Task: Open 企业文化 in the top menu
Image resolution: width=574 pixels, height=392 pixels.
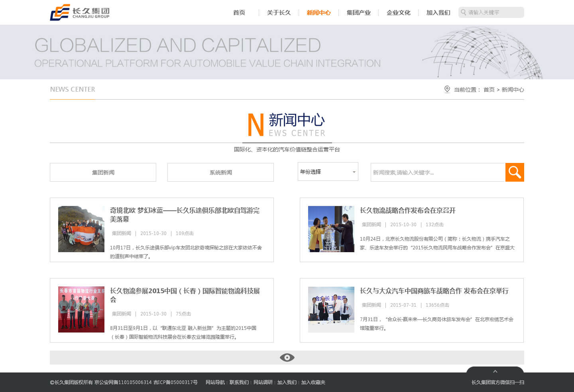Action: pyautogui.click(x=399, y=13)
